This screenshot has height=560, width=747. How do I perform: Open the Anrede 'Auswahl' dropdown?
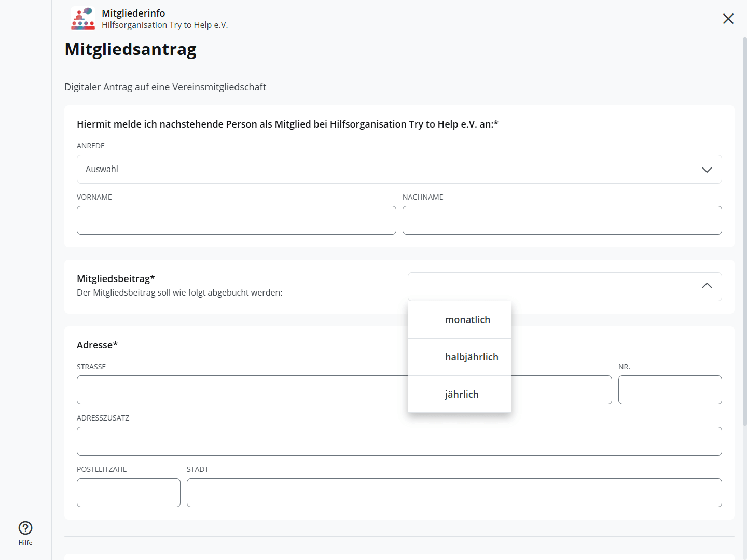pos(398,169)
